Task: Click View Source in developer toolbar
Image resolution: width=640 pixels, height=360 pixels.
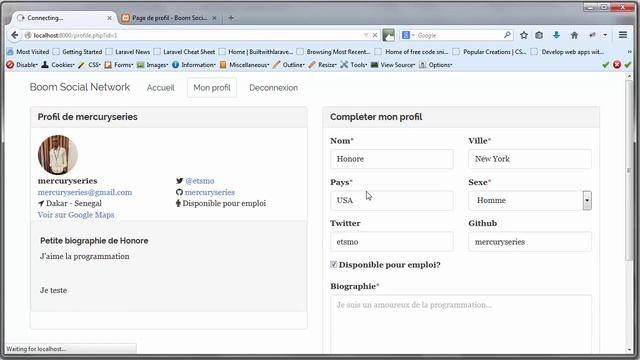Action: pyautogui.click(x=393, y=65)
